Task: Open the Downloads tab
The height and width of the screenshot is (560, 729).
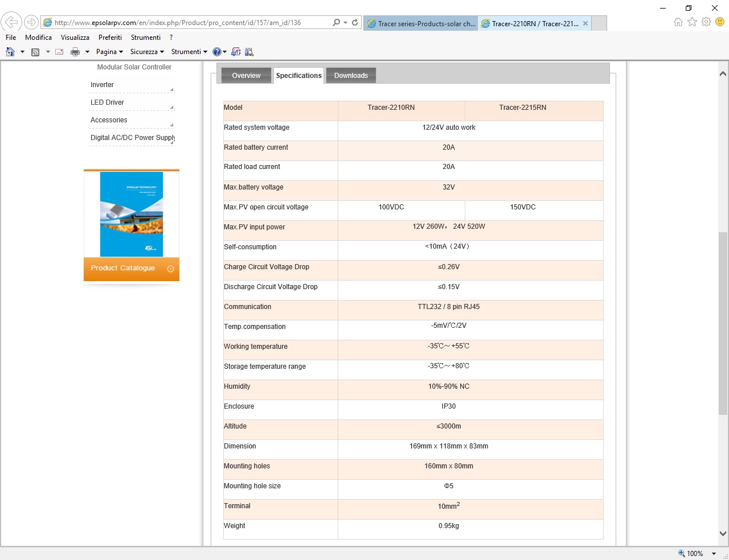Action: coord(351,76)
